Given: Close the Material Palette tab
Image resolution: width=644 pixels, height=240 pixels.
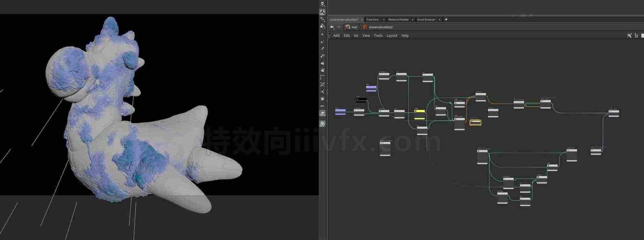Looking at the screenshot, I should tap(412, 20).
